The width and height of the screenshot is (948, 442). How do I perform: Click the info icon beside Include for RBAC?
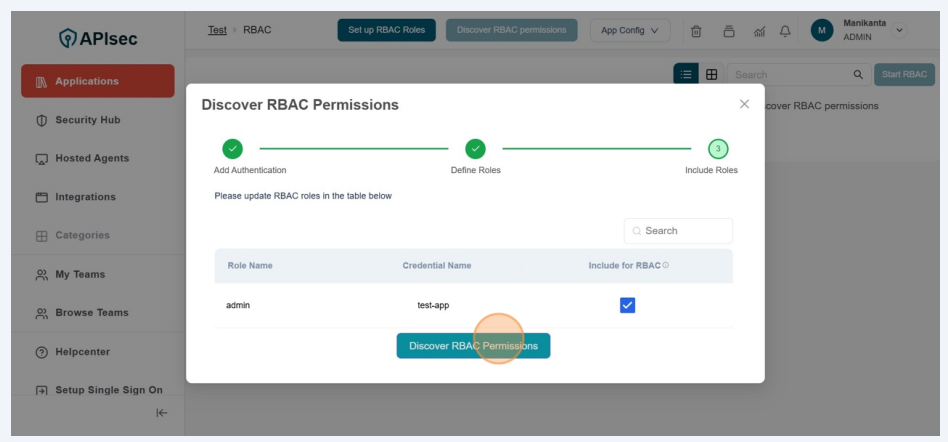[x=666, y=265]
